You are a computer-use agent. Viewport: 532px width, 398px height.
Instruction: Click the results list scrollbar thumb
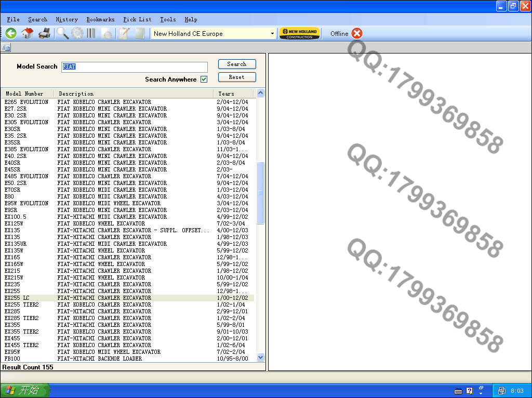point(261,192)
